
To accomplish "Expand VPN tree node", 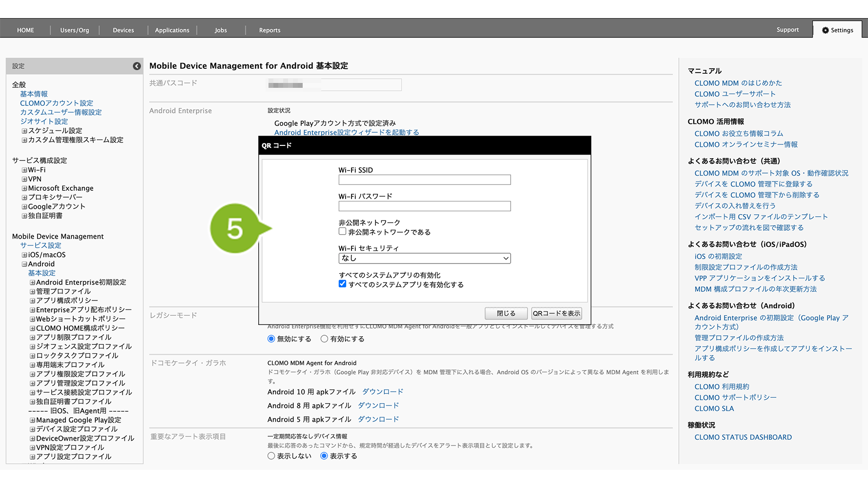I will (24, 179).
